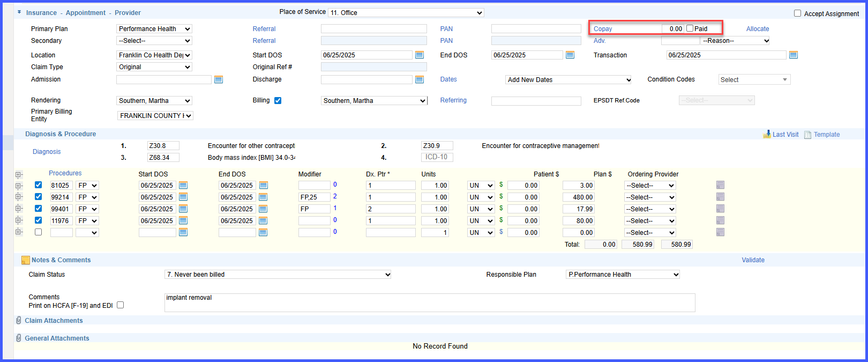Click the Claim Attachments paperclip icon

[19, 320]
